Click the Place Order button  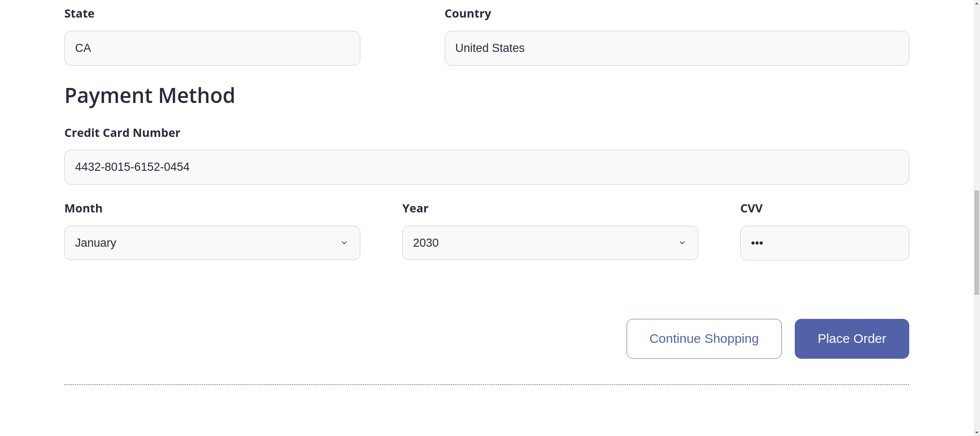(851, 339)
